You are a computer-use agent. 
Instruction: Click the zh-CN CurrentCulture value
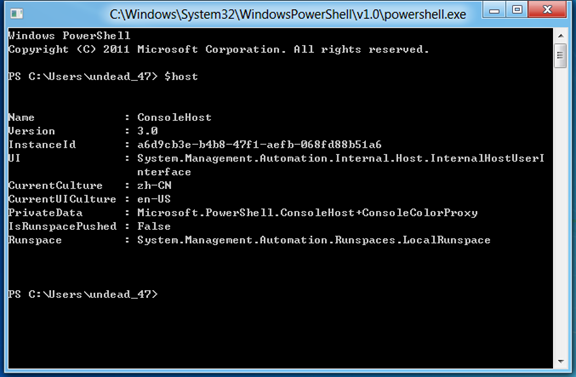tap(154, 185)
